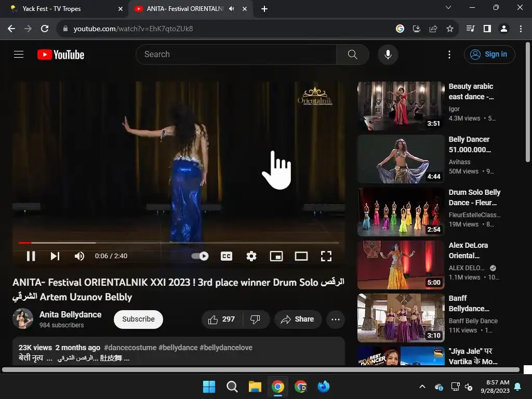Viewport: 532px width, 399px height.
Task: Play Alex DeLora Oriental video
Action: point(401,264)
